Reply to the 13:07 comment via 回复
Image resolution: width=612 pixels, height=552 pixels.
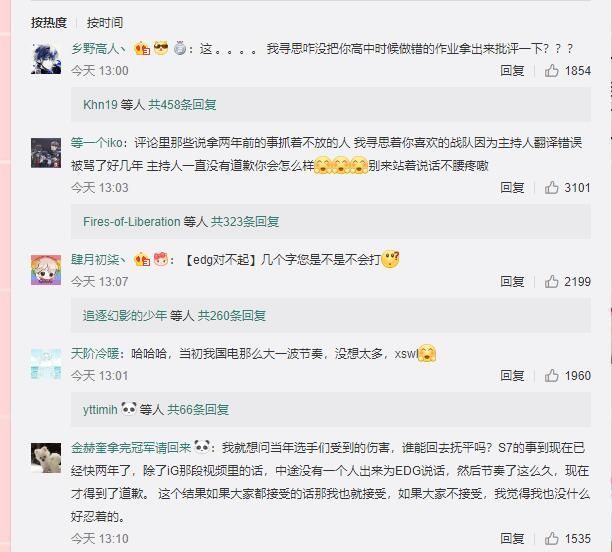tap(512, 281)
